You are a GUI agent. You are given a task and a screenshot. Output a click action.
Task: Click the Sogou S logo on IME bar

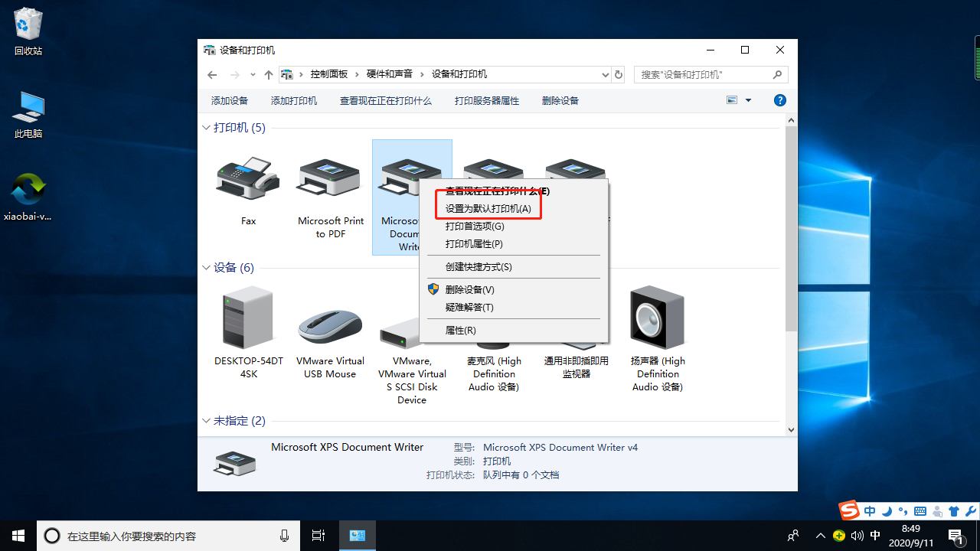[x=848, y=510]
